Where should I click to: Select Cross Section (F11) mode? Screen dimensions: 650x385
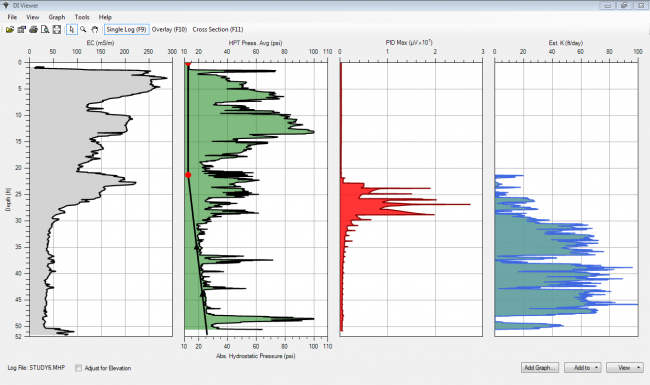point(218,29)
